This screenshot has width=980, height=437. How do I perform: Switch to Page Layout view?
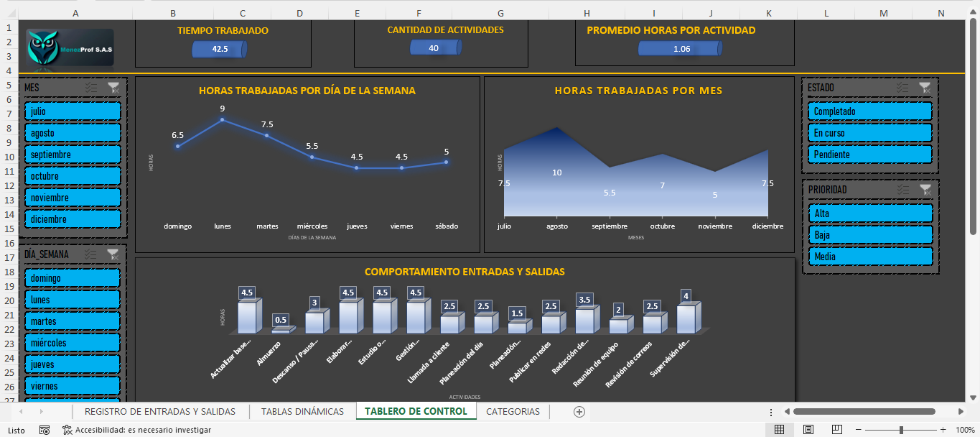[x=808, y=430]
